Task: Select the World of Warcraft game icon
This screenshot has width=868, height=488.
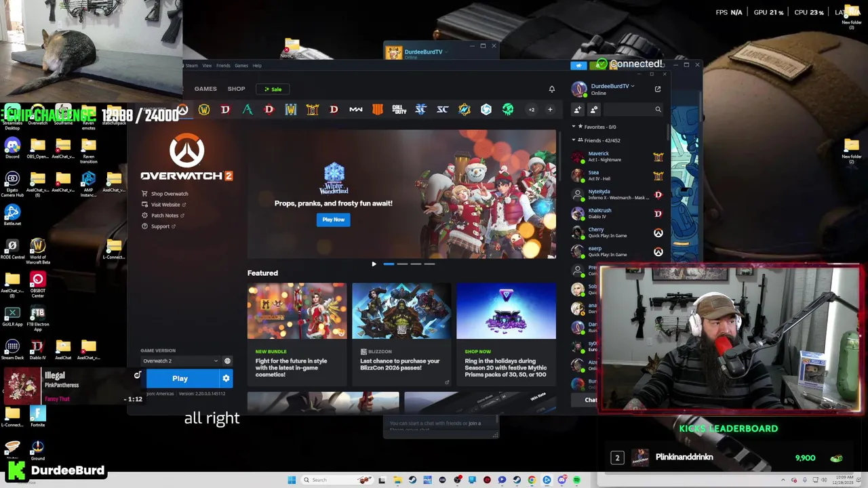Action: click(203, 110)
